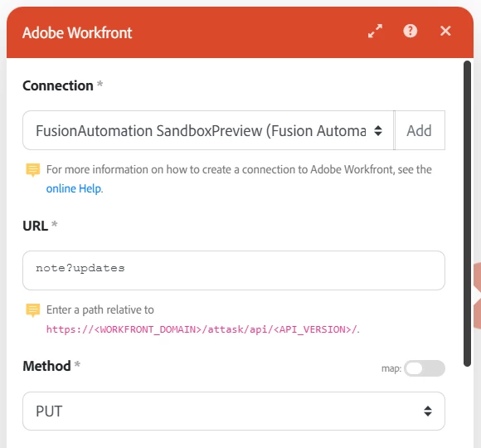Click the Method field label
The width and height of the screenshot is (481, 448).
(46, 366)
